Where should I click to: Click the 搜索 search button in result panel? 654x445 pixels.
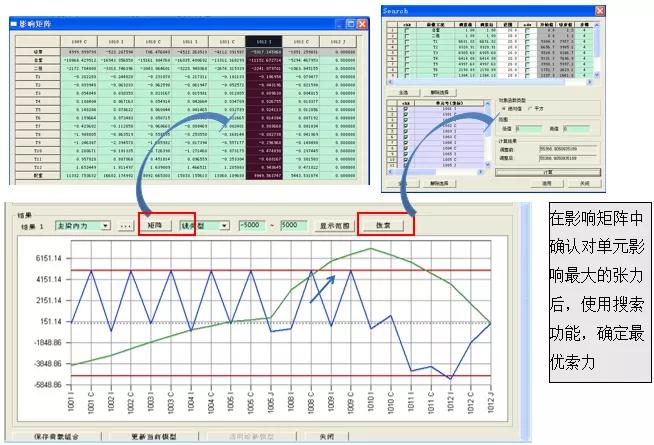click(x=383, y=226)
